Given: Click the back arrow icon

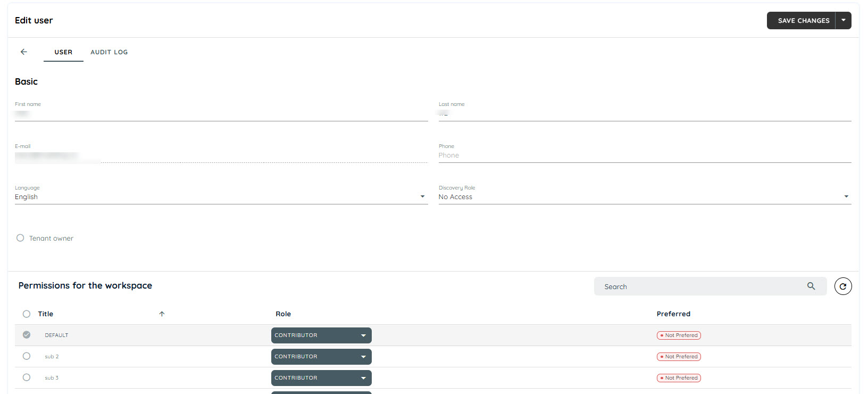Looking at the screenshot, I should [24, 52].
